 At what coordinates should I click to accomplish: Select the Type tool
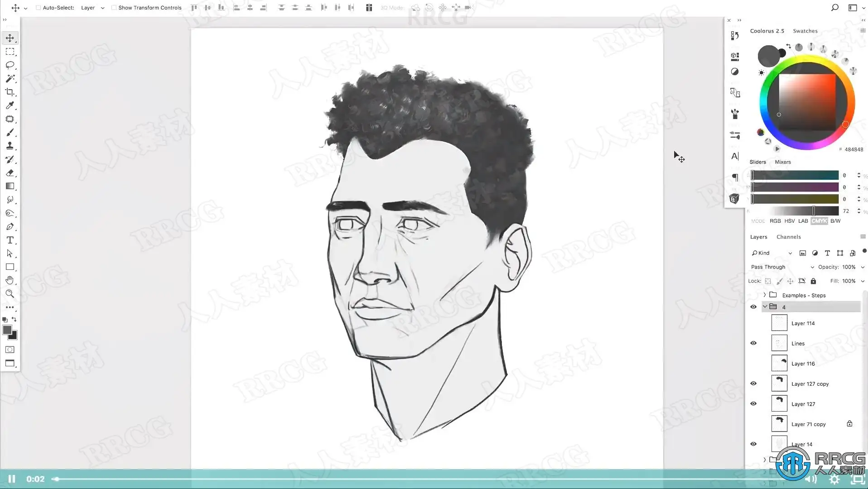(x=10, y=240)
